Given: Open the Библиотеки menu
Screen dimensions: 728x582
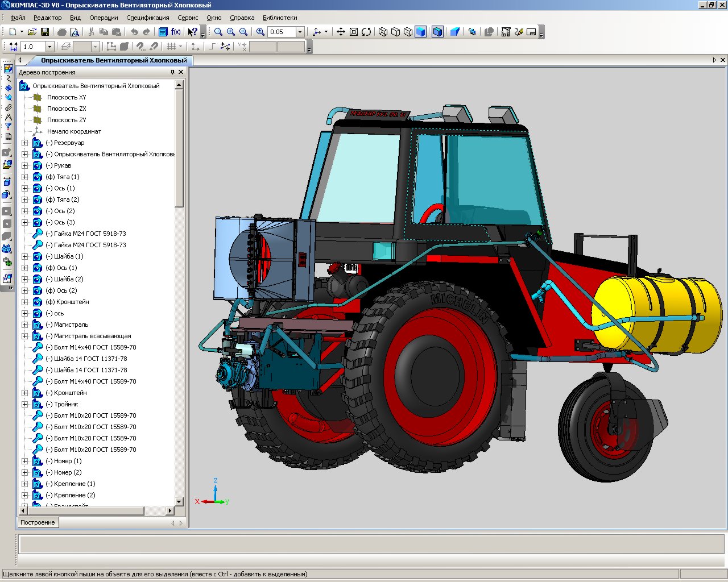Looking at the screenshot, I should coord(280,18).
